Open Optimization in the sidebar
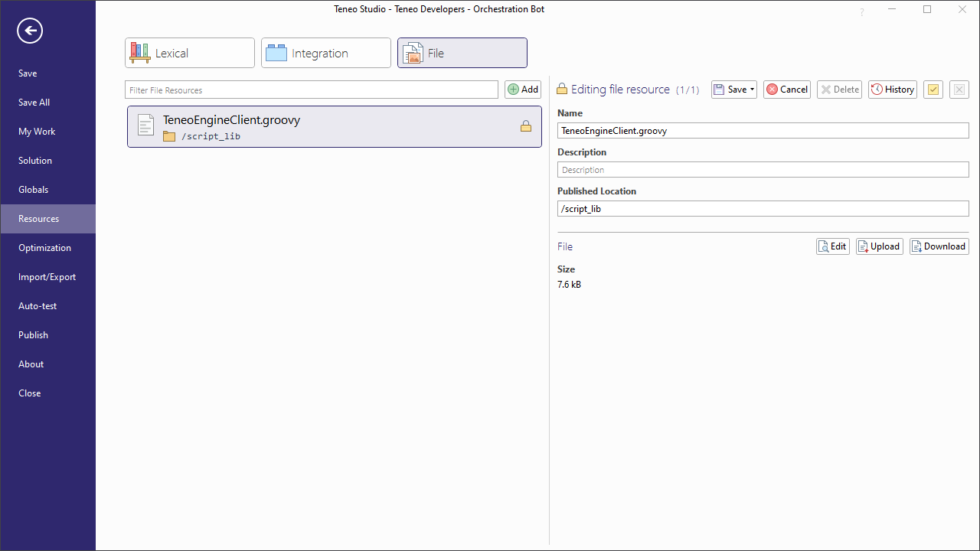The width and height of the screenshot is (980, 551). tap(47, 248)
